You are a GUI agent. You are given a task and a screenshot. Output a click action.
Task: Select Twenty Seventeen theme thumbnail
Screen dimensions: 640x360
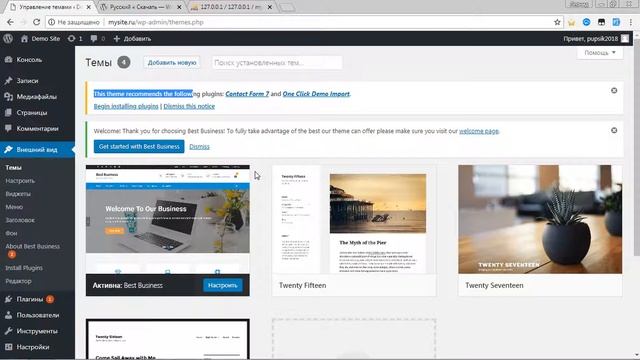tap(540, 219)
